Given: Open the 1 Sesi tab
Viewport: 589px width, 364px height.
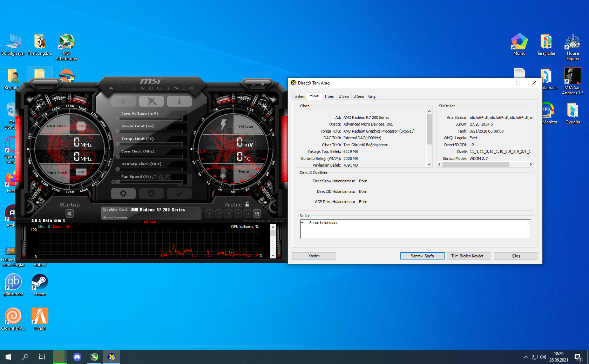Looking at the screenshot, I should (329, 96).
